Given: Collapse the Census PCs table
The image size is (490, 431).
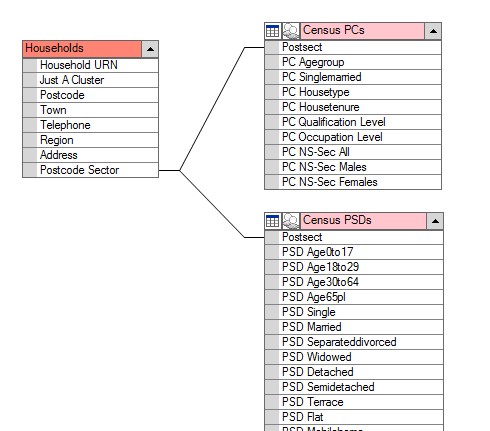Looking at the screenshot, I should coord(433,31).
